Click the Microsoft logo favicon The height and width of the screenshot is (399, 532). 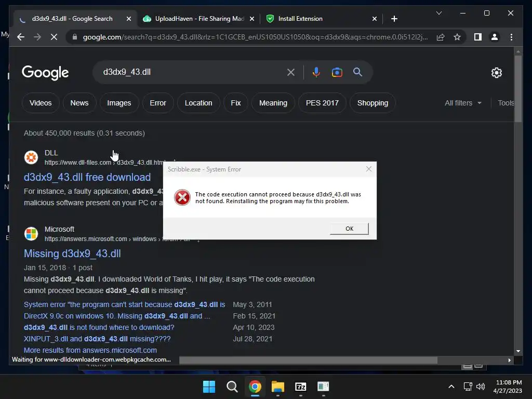[x=31, y=234]
